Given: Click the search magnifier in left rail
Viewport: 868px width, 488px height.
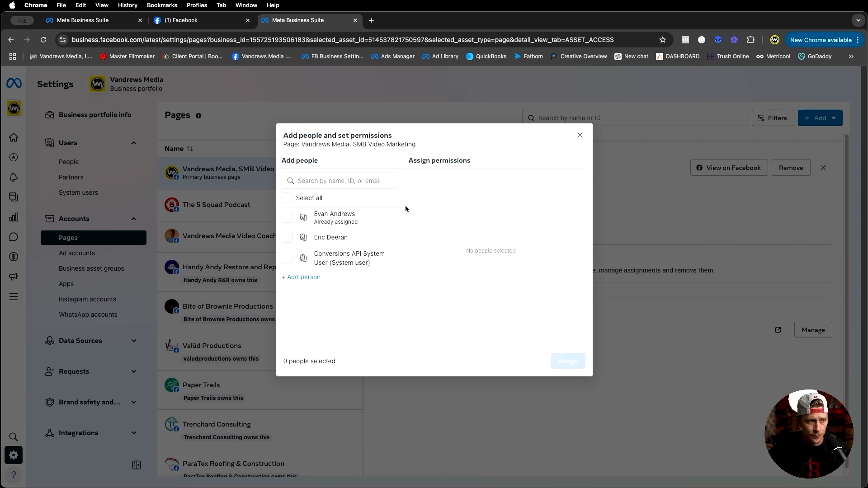Looking at the screenshot, I should point(14,437).
